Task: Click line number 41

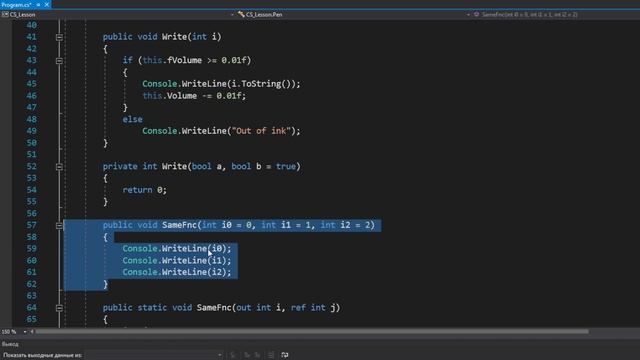Action: [x=31, y=37]
